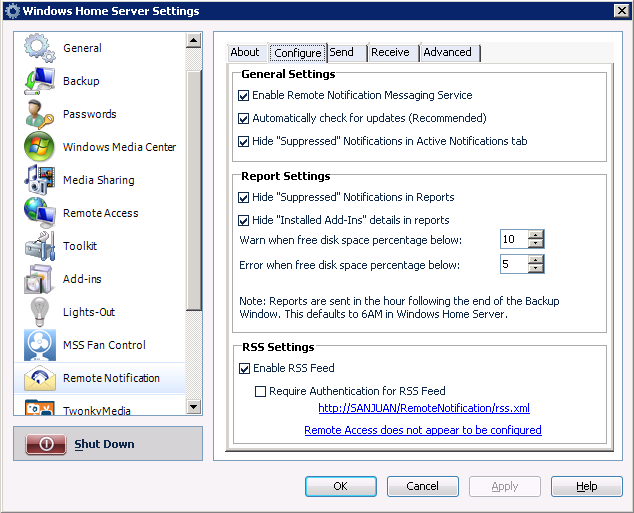Select the MSS Fan Control label
This screenshot has height=513, width=634.
(104, 345)
